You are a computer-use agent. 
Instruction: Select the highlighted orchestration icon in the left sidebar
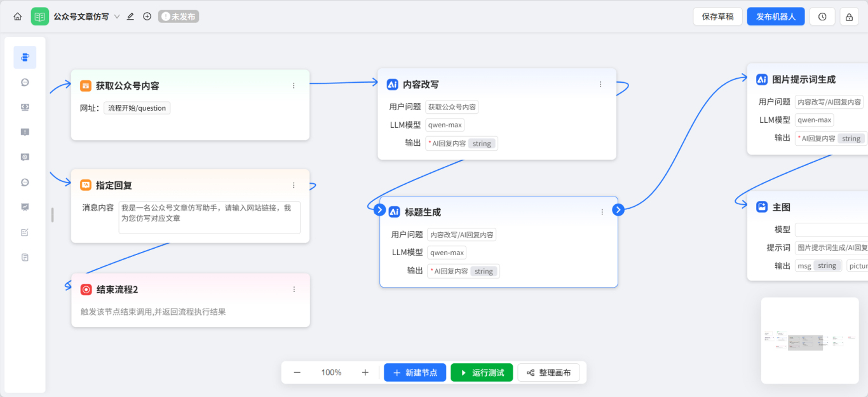[x=24, y=57]
